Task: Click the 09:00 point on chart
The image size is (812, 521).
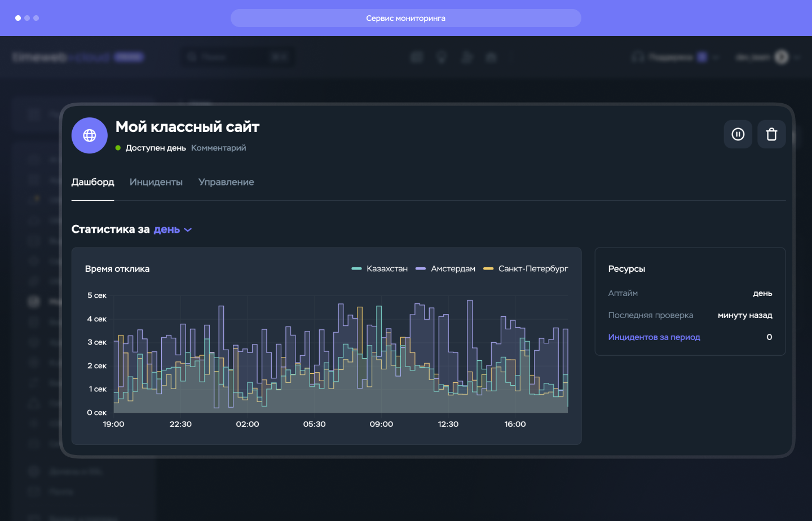Action: pyautogui.click(x=381, y=424)
